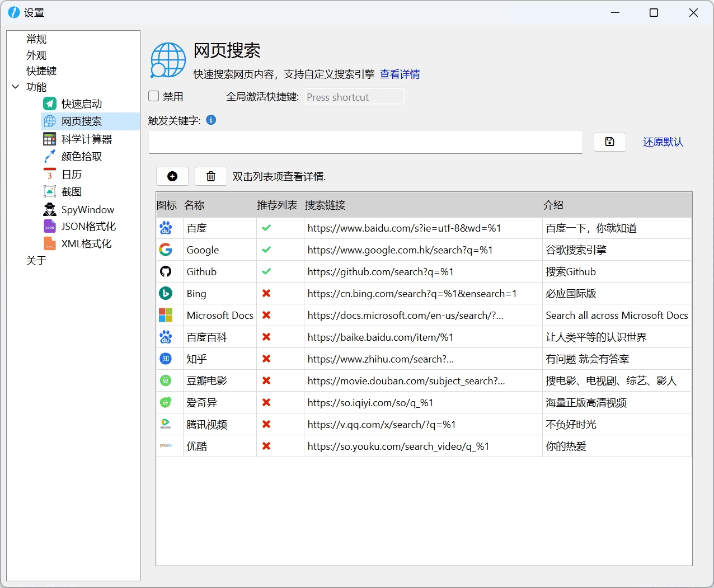This screenshot has height=588, width=714.
Task: Click the 触发关键字 text field
Action: (365, 142)
